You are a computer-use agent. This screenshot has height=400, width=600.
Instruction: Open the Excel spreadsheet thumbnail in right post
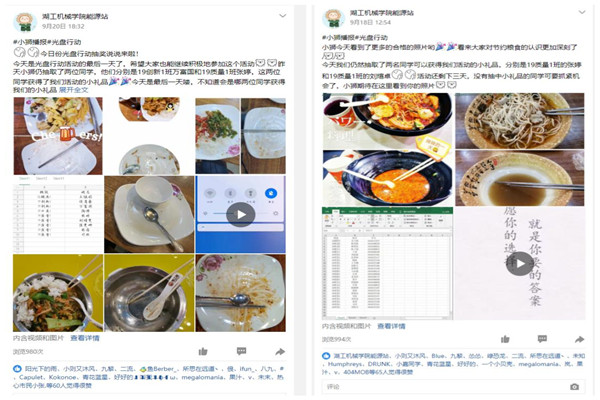[x=388, y=263]
